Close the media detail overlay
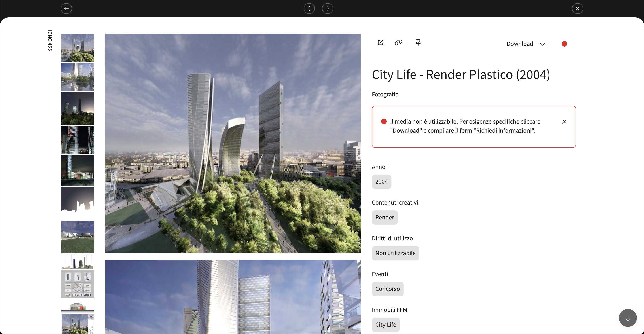 coord(577,8)
